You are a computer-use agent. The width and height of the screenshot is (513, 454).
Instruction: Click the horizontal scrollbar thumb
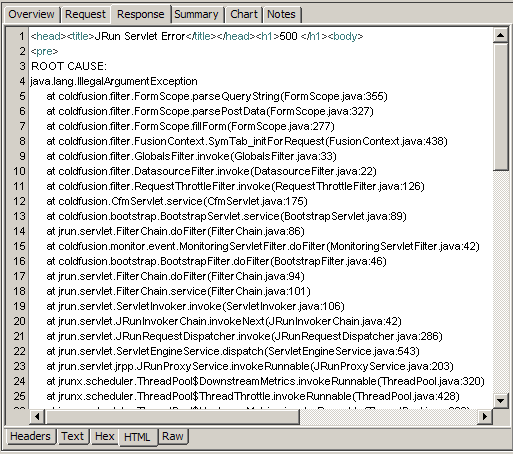(x=172, y=416)
